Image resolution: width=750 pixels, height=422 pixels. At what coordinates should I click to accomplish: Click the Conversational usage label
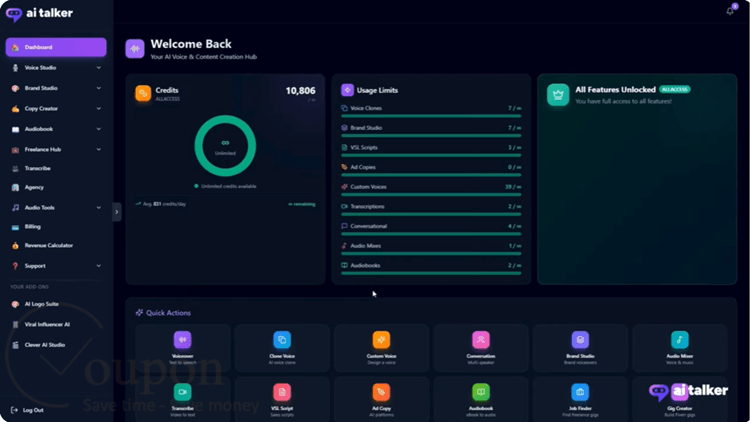(x=368, y=226)
